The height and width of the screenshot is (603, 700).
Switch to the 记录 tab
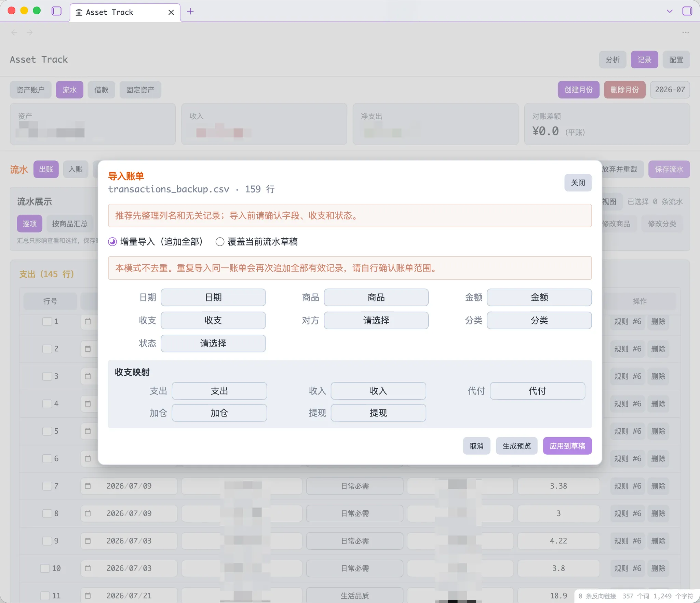644,60
